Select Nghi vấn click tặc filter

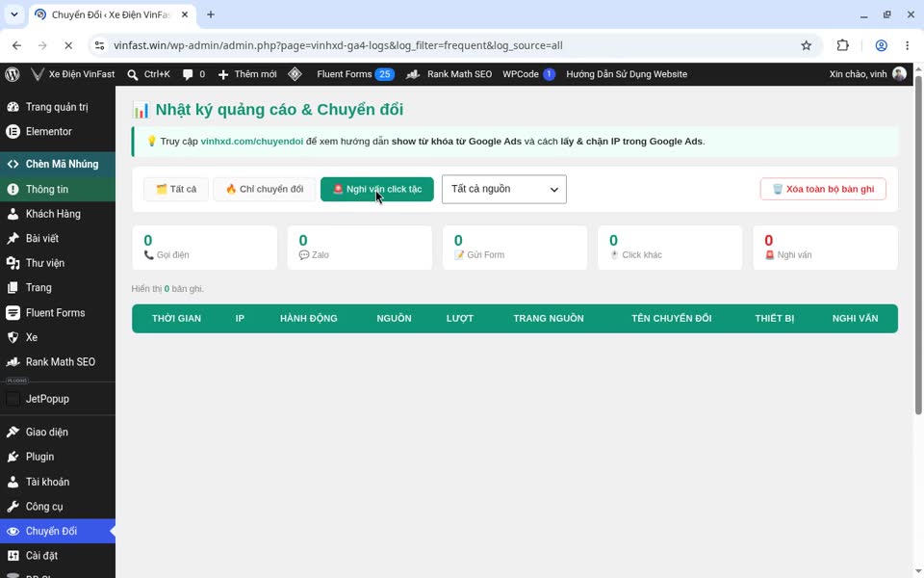pyautogui.click(x=377, y=190)
